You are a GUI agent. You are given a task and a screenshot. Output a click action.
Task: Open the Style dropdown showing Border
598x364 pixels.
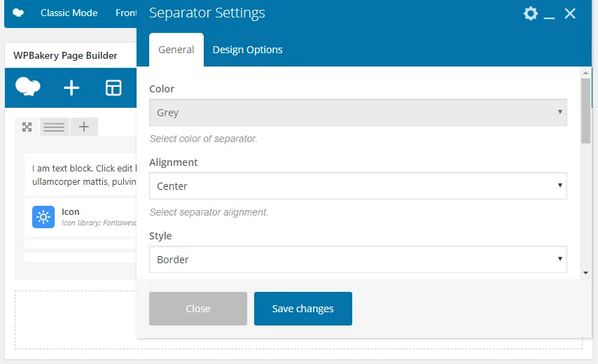coord(358,260)
